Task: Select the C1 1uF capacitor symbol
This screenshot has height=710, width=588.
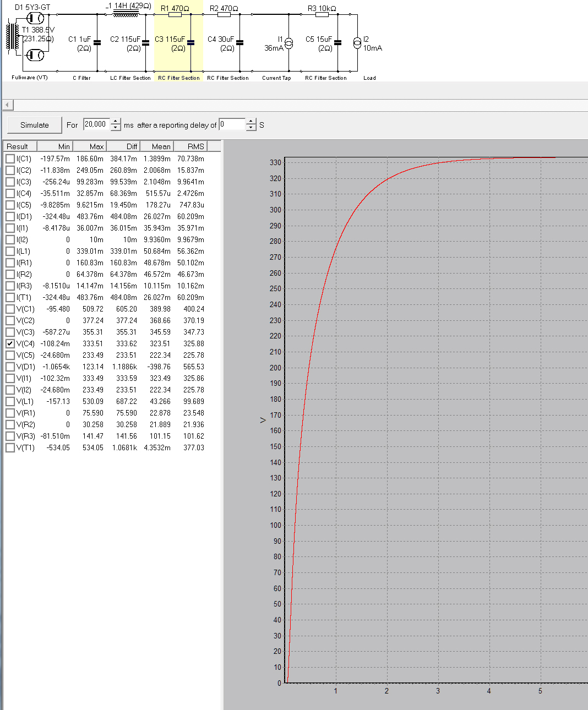Action: pos(97,42)
